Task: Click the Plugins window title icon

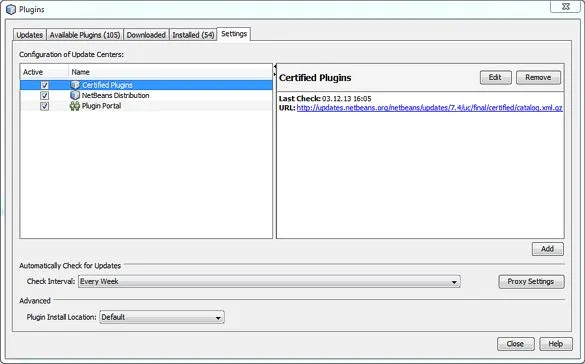Action: point(11,9)
